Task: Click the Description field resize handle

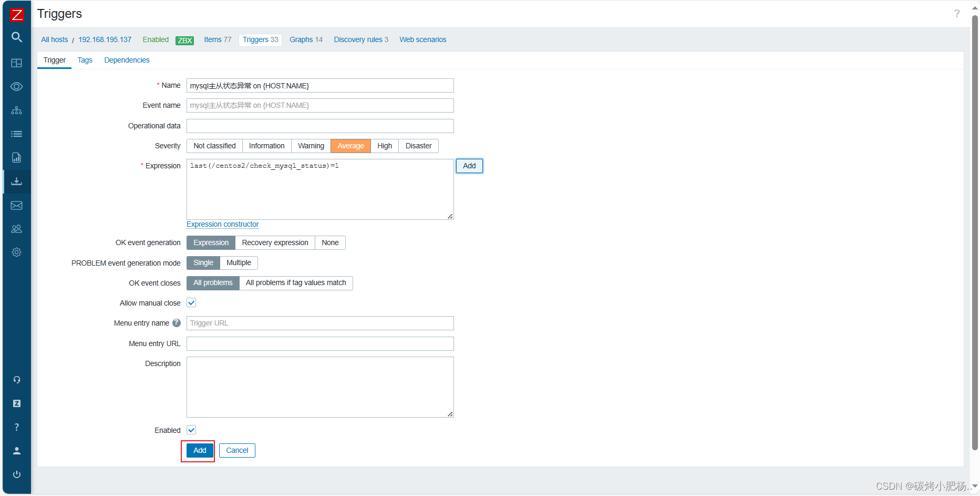Action: tap(450, 414)
